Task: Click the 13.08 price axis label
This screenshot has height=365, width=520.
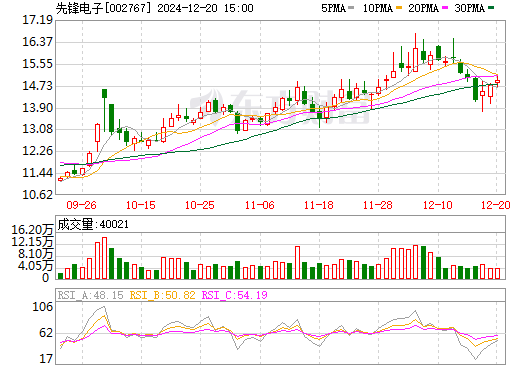Action: (37, 129)
